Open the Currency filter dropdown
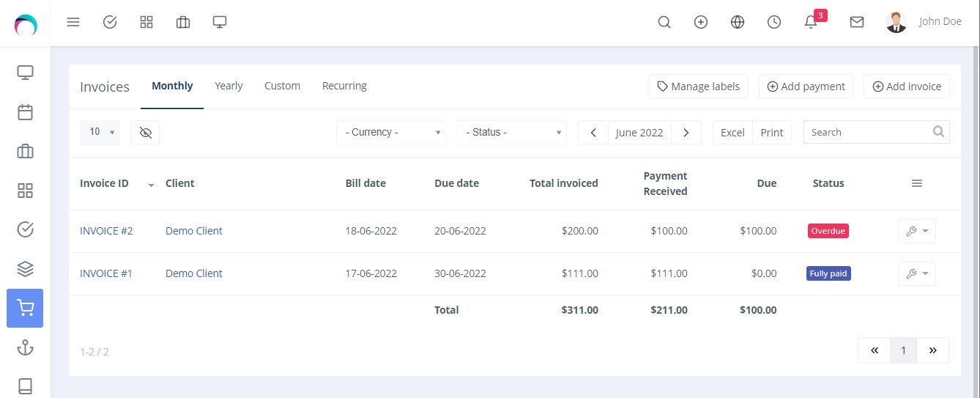 (391, 132)
